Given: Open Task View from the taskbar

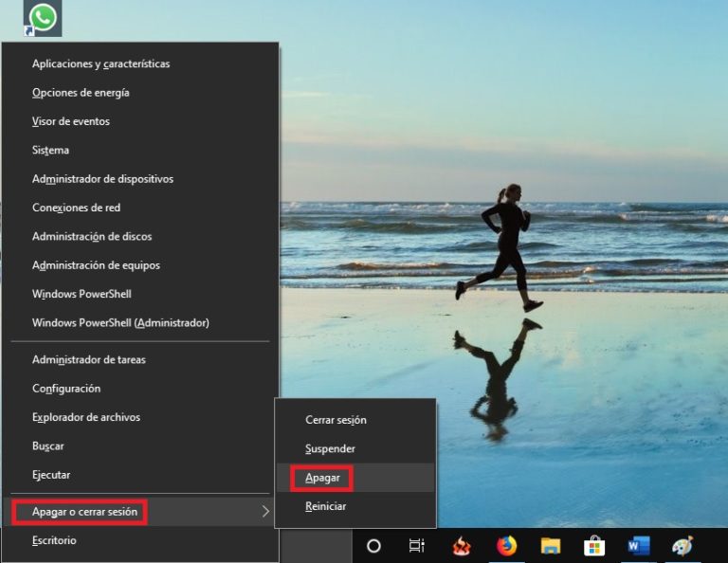Looking at the screenshot, I should 416,546.
